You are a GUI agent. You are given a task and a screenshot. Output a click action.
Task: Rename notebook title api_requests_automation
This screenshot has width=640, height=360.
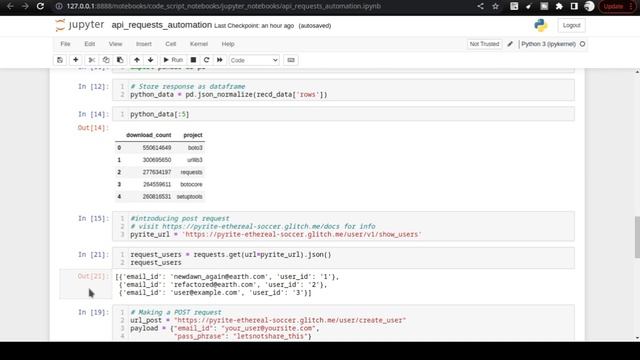[x=162, y=25]
